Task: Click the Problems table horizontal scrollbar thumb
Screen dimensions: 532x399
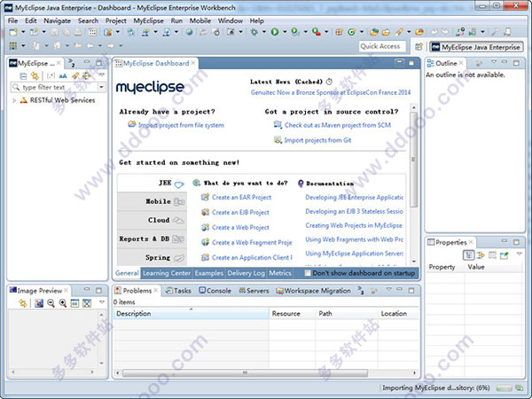Action: (x=245, y=373)
